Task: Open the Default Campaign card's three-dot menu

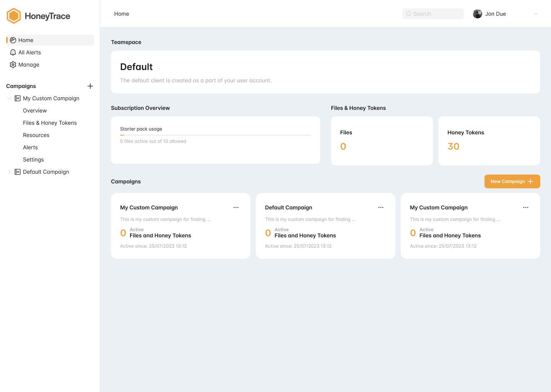Action: 381,207
